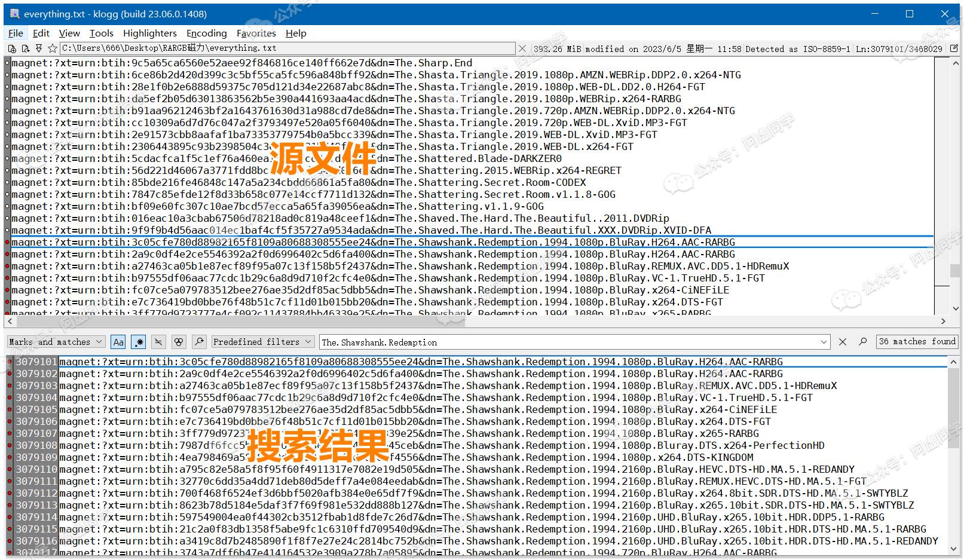The height and width of the screenshot is (560, 964).
Task: Open the Predefined filters dropdown
Action: [x=262, y=342]
